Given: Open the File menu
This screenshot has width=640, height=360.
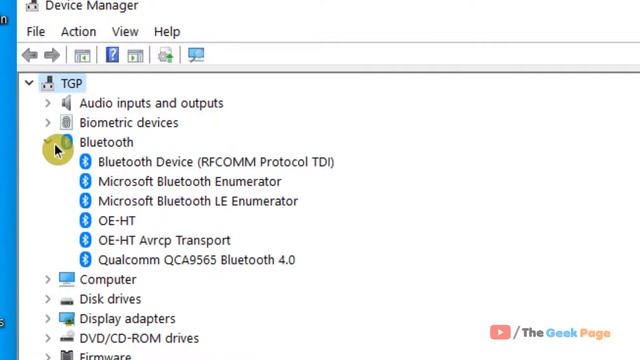Looking at the screenshot, I should point(36,32).
